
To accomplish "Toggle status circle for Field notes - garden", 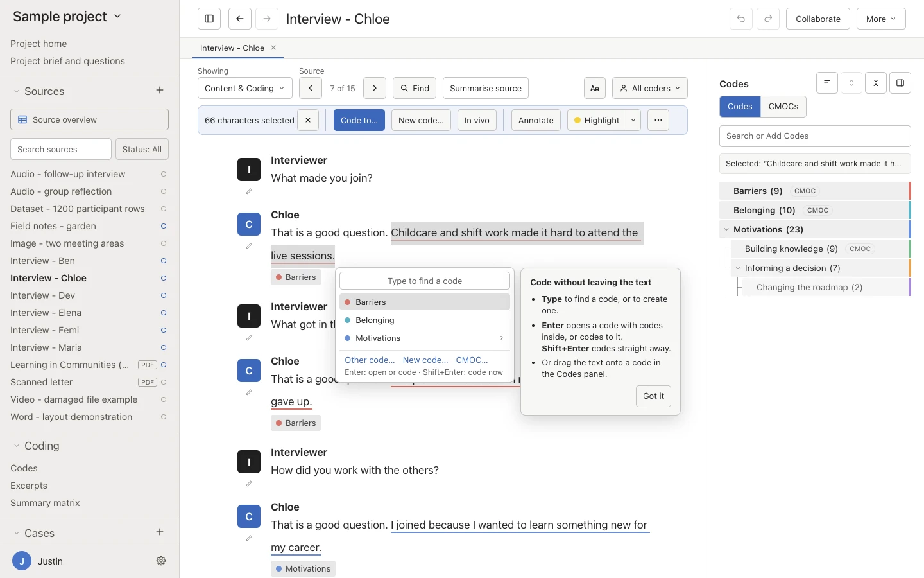I will (x=164, y=226).
